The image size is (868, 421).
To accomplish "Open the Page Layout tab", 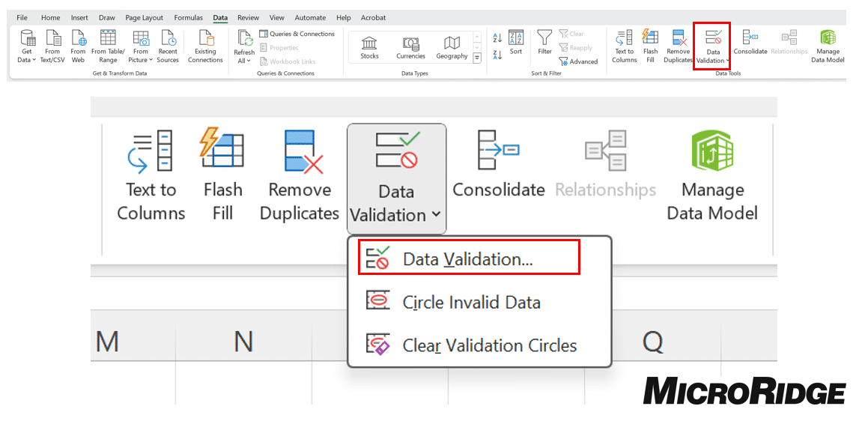I will coord(144,17).
